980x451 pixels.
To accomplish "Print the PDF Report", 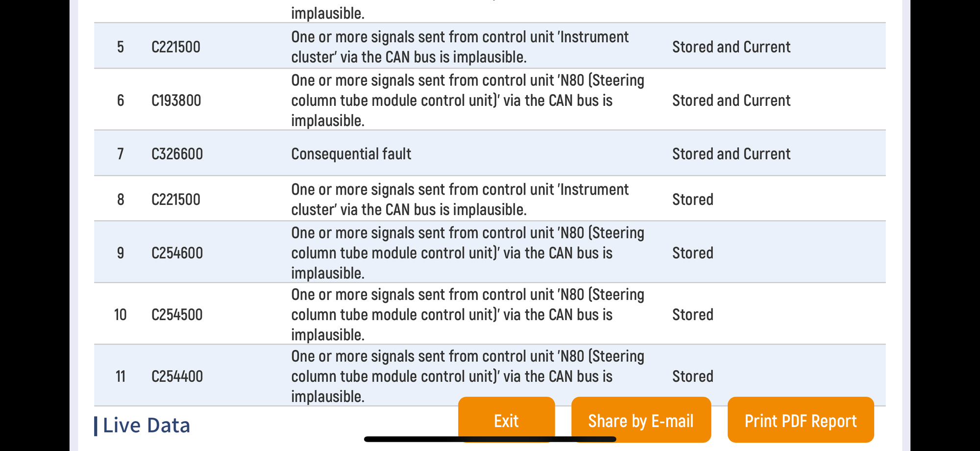I will [x=801, y=420].
